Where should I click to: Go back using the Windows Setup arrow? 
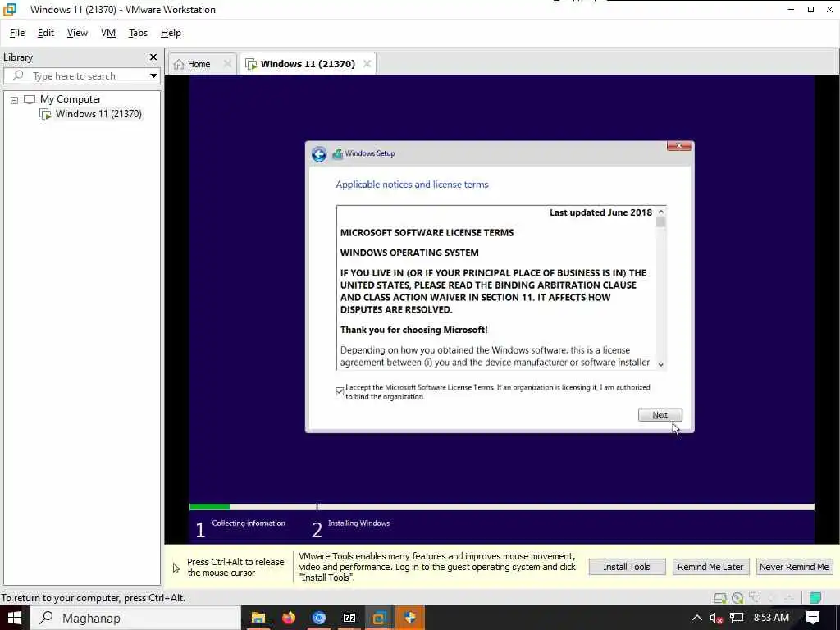tap(319, 154)
